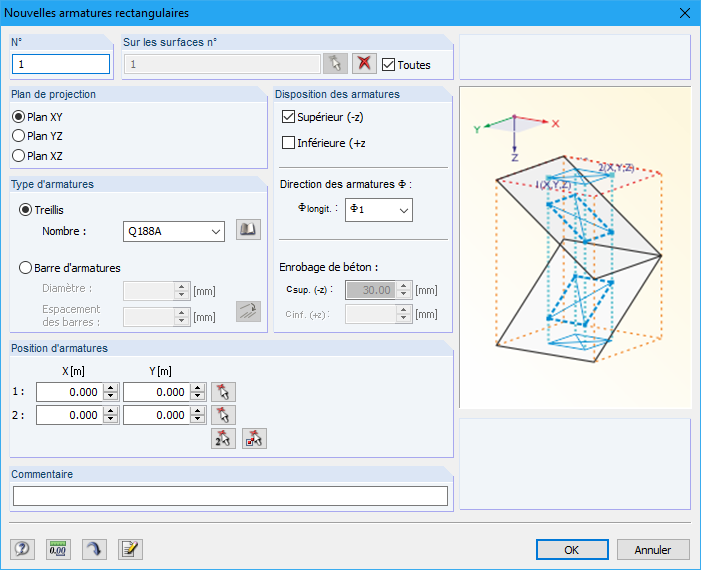Viewport: 701px width, 570px height.
Task: Click the pick-rectangle-by-nodes icon
Action: pyautogui.click(x=254, y=439)
